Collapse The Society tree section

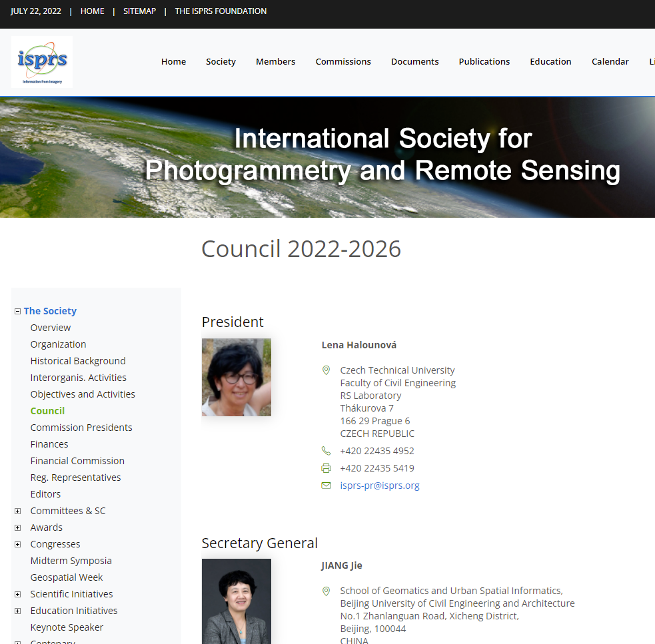point(17,311)
